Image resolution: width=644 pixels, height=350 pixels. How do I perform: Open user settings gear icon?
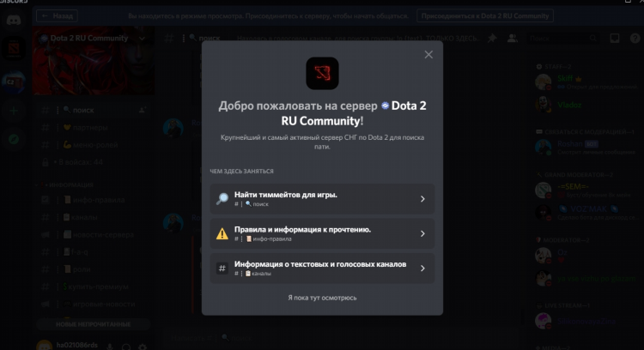[x=143, y=347]
